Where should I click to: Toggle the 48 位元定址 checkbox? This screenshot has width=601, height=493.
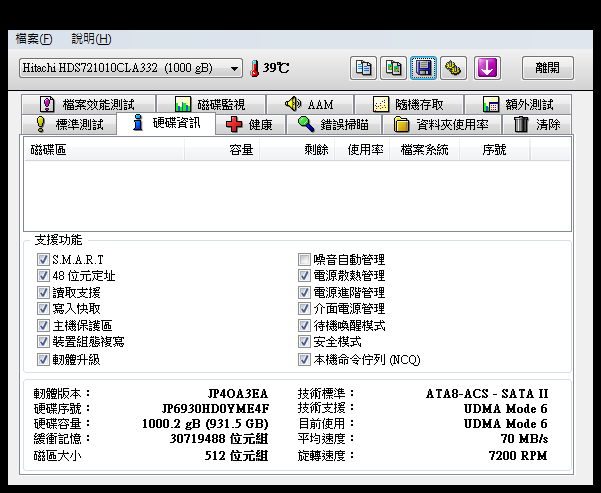point(43,276)
